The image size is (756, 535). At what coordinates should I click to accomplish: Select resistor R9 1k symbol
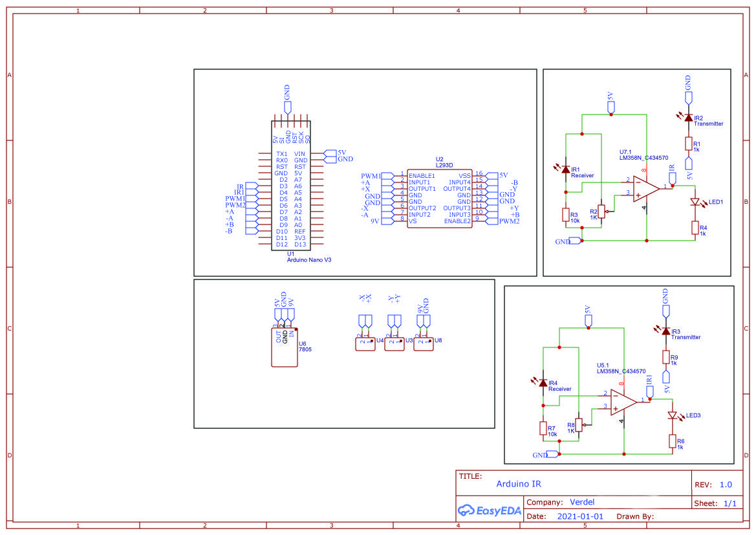[666, 358]
